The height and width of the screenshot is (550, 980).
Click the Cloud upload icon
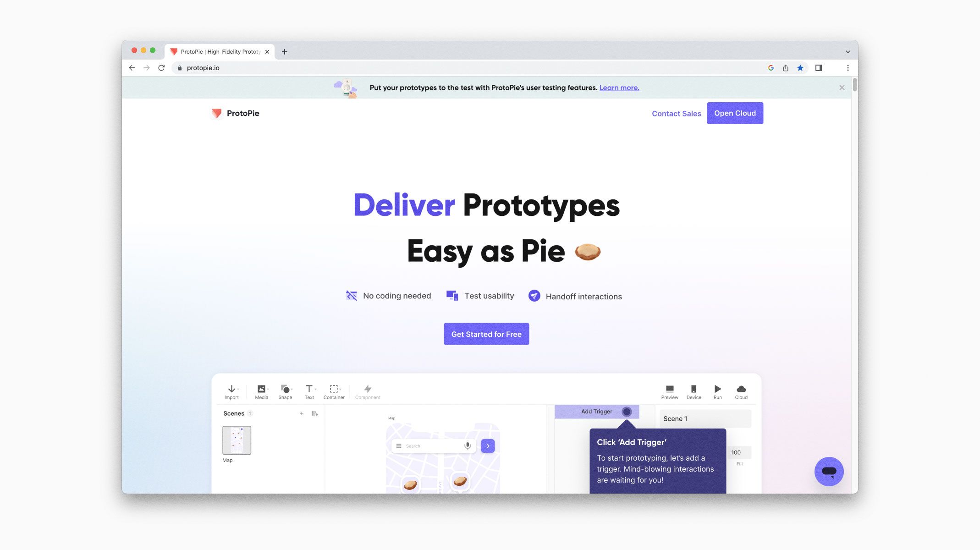(740, 389)
